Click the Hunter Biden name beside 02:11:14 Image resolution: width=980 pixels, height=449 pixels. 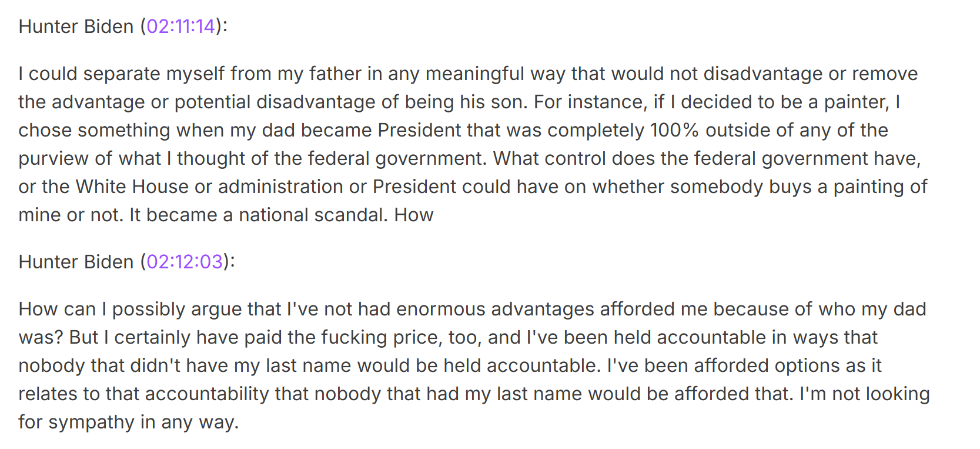pos(76,26)
